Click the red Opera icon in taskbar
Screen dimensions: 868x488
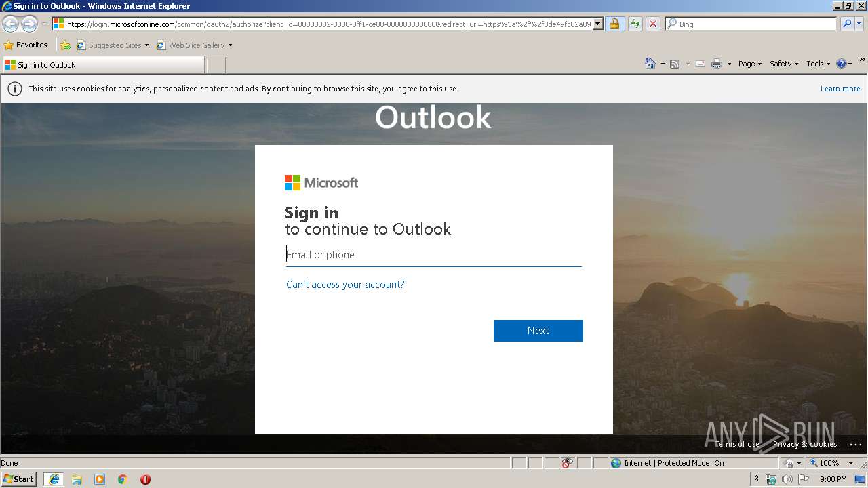[x=145, y=479]
